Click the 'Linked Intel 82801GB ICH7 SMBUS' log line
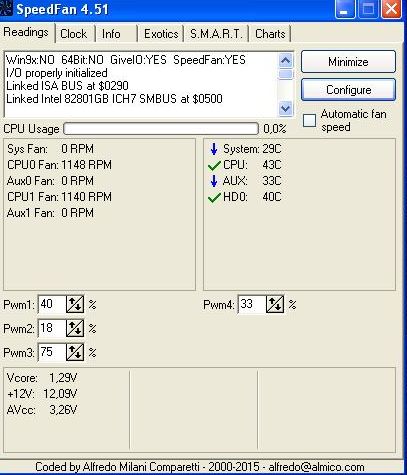Viewport: 407px width, 475px height. point(114,99)
